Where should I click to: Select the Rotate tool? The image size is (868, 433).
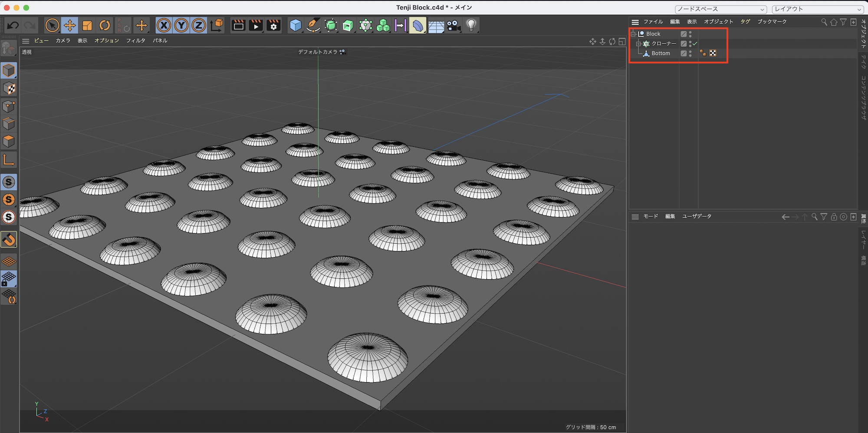tap(105, 26)
